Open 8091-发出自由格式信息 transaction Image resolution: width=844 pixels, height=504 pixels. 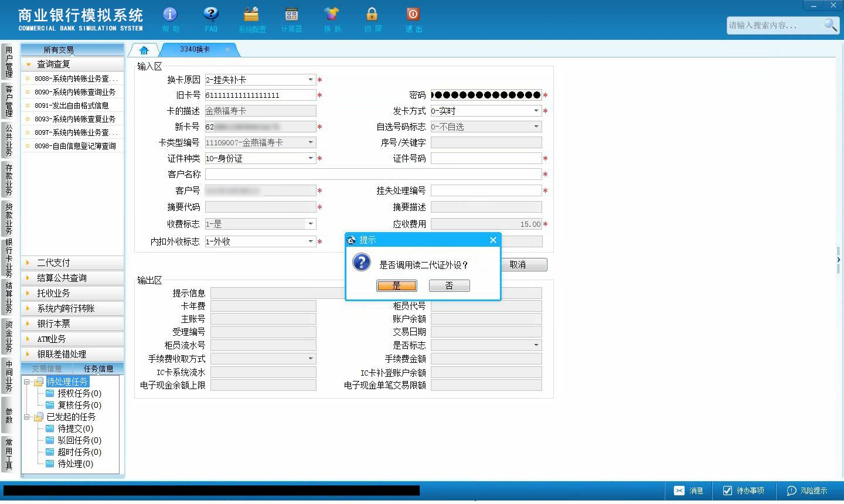(73, 105)
